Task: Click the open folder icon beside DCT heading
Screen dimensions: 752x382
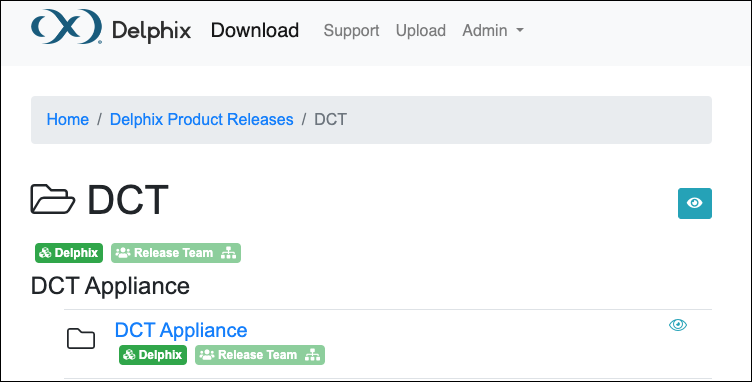Action: pos(53,199)
